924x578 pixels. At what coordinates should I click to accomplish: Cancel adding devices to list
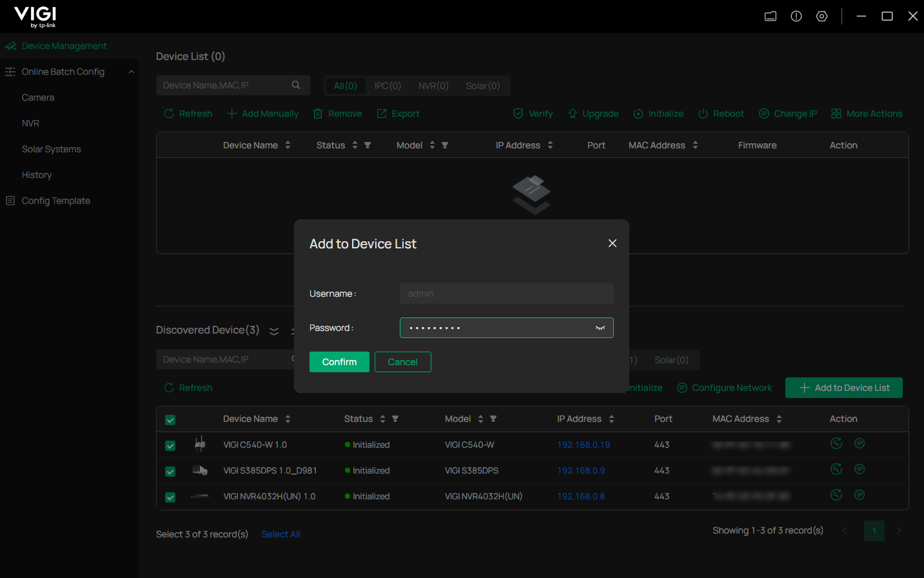tap(402, 362)
